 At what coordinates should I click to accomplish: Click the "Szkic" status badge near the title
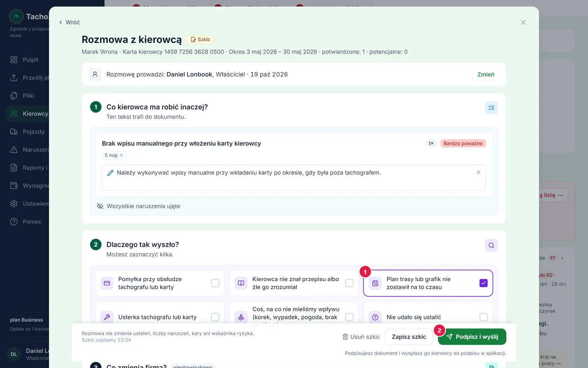click(200, 40)
